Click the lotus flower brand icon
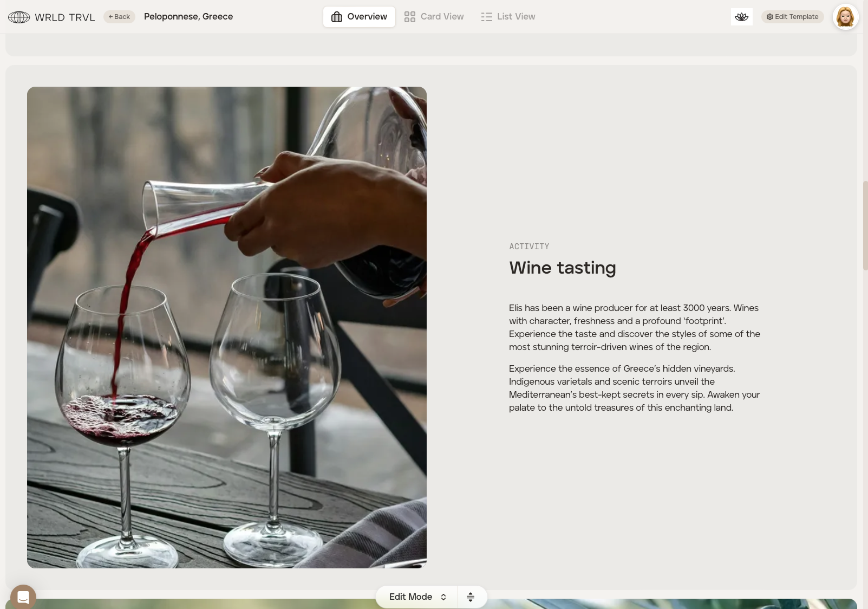Image resolution: width=868 pixels, height=609 pixels. [741, 17]
